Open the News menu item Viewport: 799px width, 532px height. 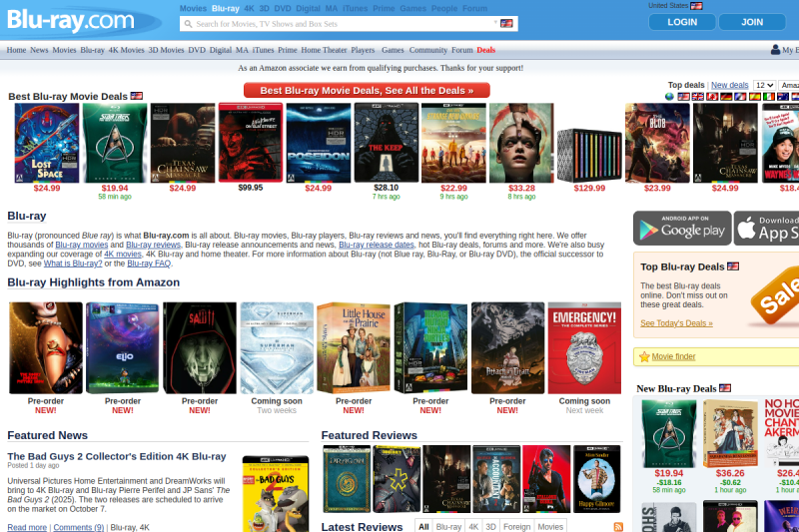[39, 50]
